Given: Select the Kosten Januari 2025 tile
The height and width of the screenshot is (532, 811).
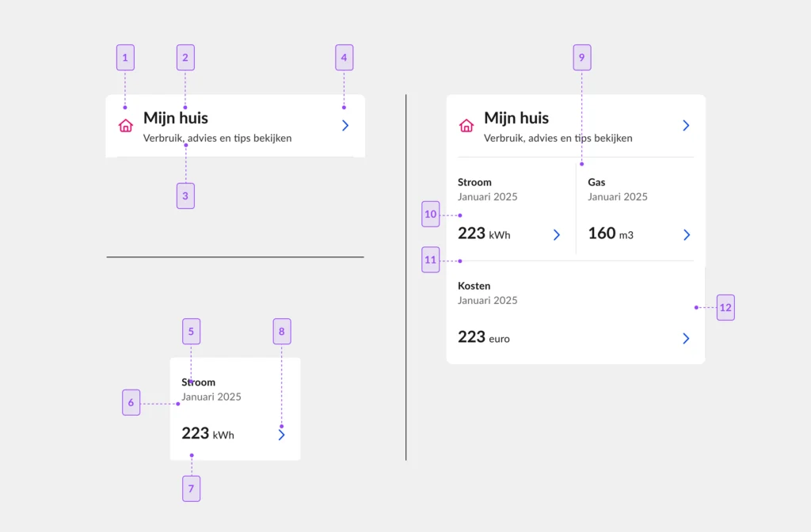Looking at the screenshot, I should click(x=576, y=312).
